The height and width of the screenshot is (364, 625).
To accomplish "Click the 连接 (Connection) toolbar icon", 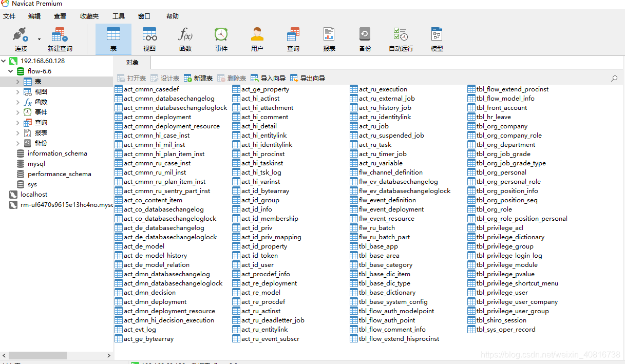I will [x=21, y=40].
